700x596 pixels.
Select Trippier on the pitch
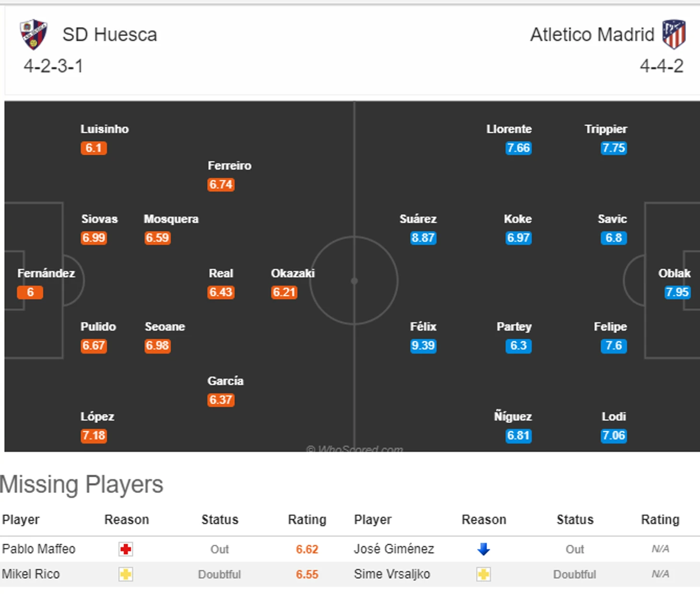point(606,129)
